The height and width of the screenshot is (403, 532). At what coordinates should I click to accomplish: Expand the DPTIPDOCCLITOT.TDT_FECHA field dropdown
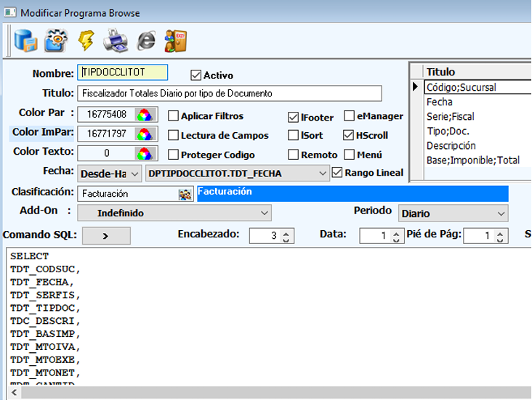pyautogui.click(x=323, y=173)
